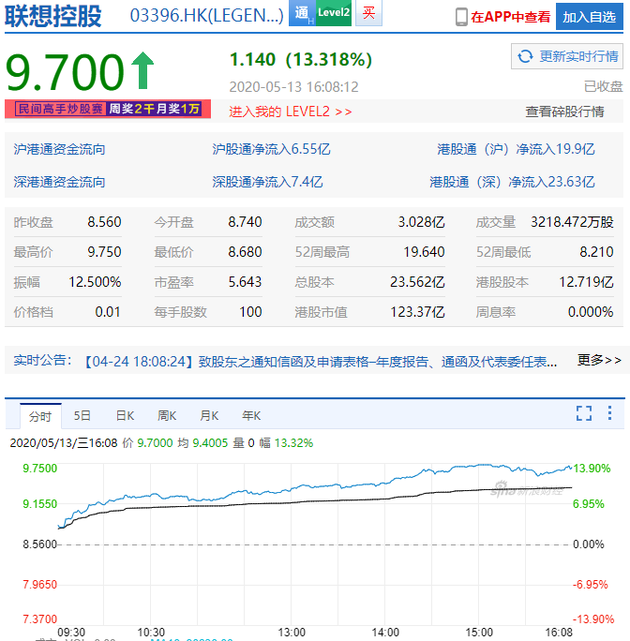Click the green Level2 badge

click(334, 13)
